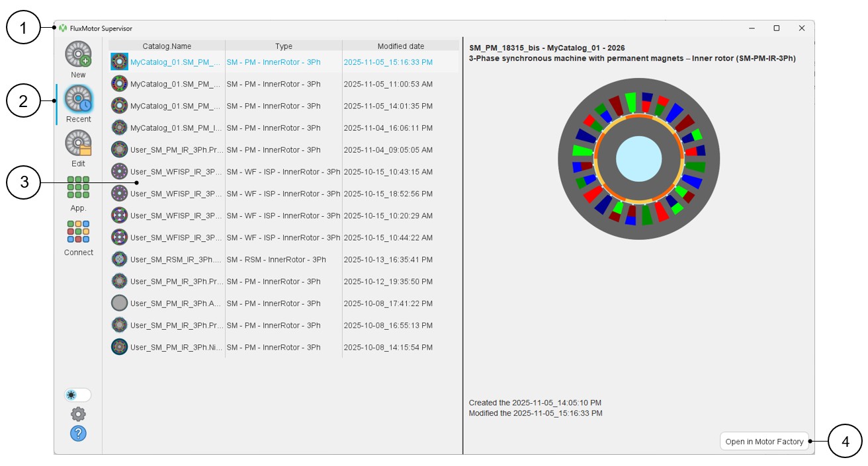Click the SM - RSM - InnerRotor - 3Ph type cell
The image size is (868, 466).
click(x=277, y=260)
